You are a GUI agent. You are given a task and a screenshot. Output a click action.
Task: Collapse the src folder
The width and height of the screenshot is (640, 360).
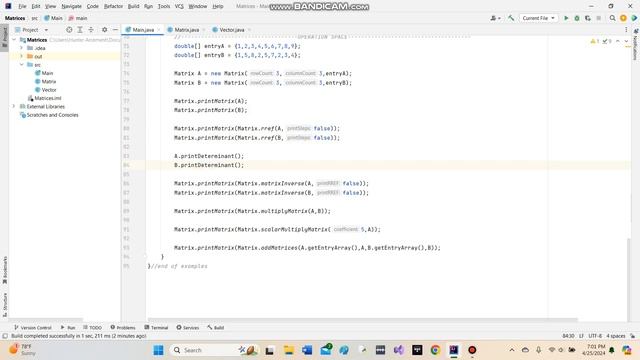(x=22, y=65)
